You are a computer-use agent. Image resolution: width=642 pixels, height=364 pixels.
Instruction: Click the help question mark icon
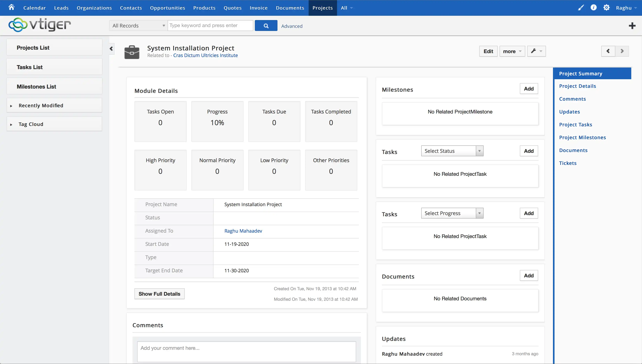point(594,7)
